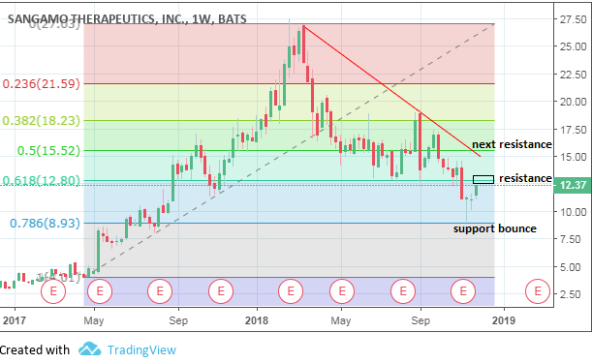Viewport: 592px width, 364px height.
Task: Click the red descending trendline
Action: click(391, 91)
